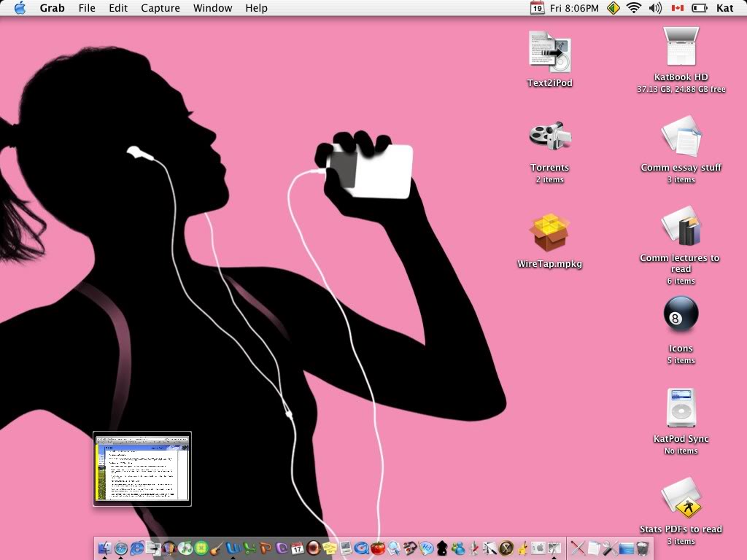Open the documents stack in the Dock
The width and height of the screenshot is (747, 560).
point(594,548)
